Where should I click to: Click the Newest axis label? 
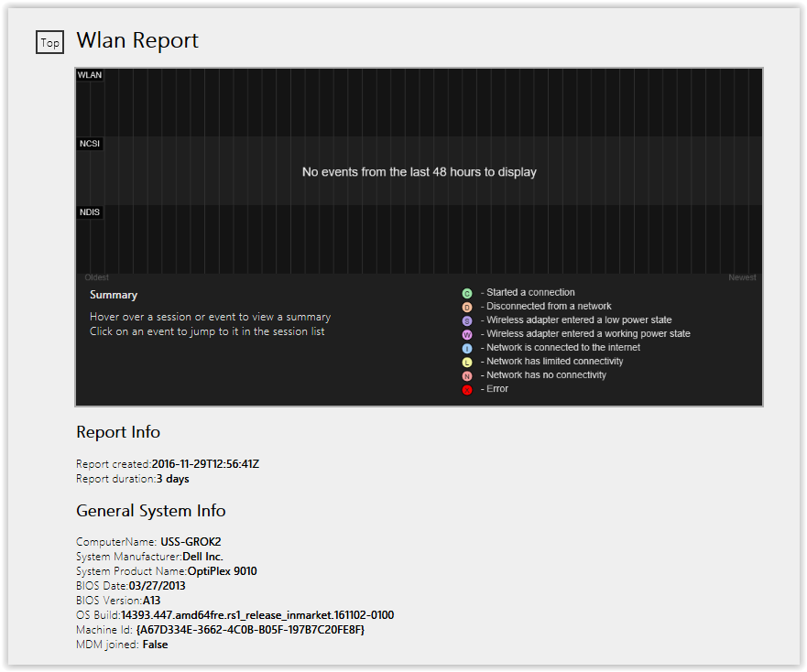(742, 277)
